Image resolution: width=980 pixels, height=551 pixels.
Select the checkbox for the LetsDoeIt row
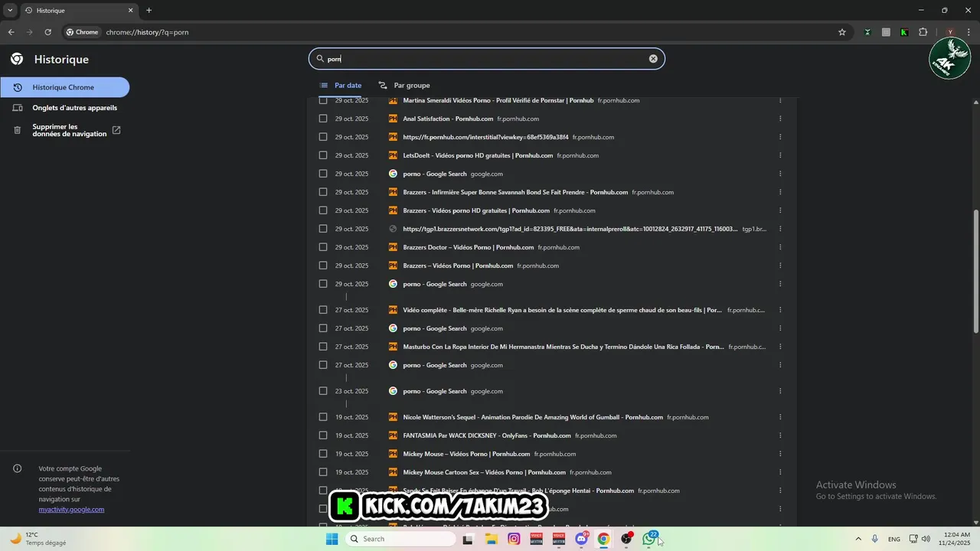[x=323, y=155]
